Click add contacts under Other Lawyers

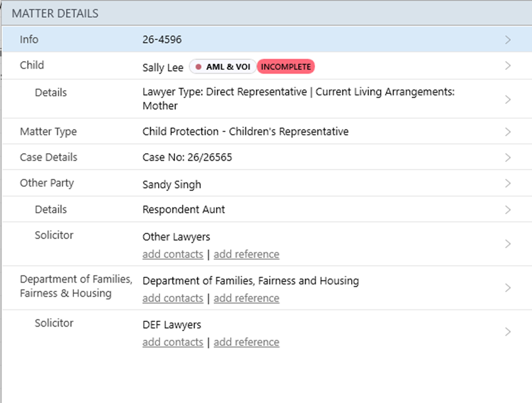[x=172, y=255]
